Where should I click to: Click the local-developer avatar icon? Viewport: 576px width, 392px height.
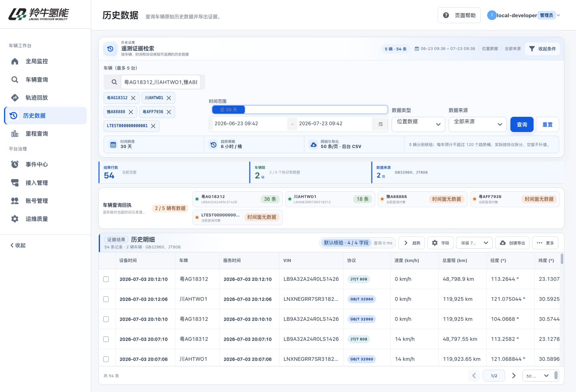pos(492,15)
